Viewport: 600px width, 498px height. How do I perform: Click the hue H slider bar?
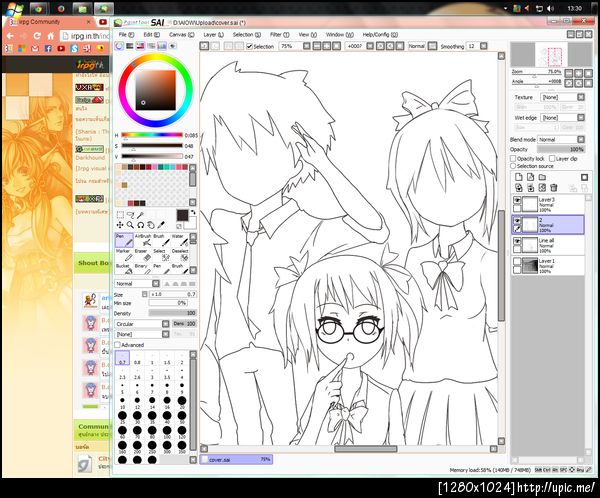pyautogui.click(x=152, y=135)
